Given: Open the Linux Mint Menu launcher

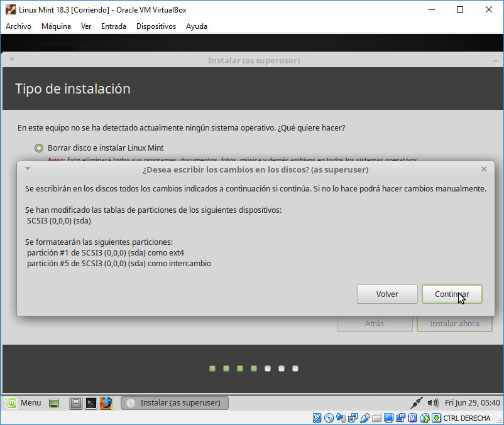Looking at the screenshot, I should (x=23, y=403).
